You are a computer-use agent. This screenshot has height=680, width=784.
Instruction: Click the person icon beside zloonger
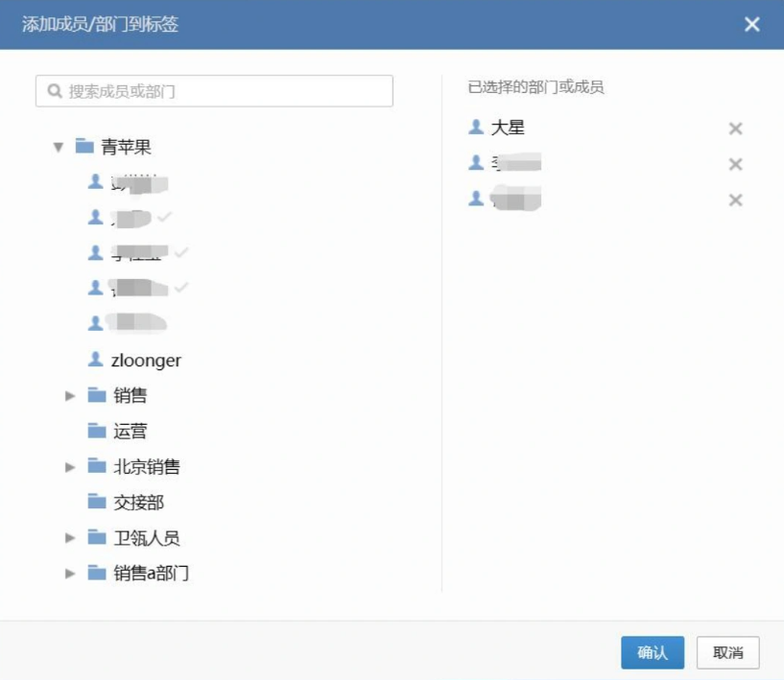click(x=95, y=359)
